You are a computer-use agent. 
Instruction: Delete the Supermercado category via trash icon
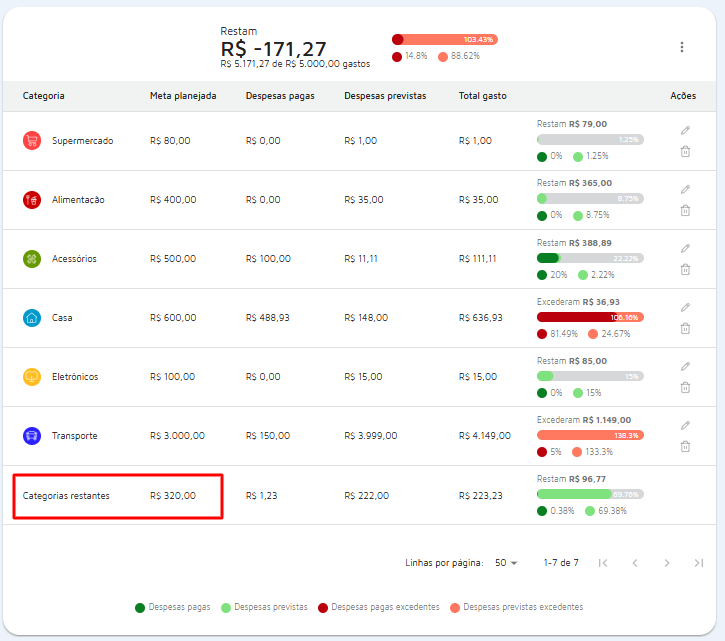click(685, 151)
